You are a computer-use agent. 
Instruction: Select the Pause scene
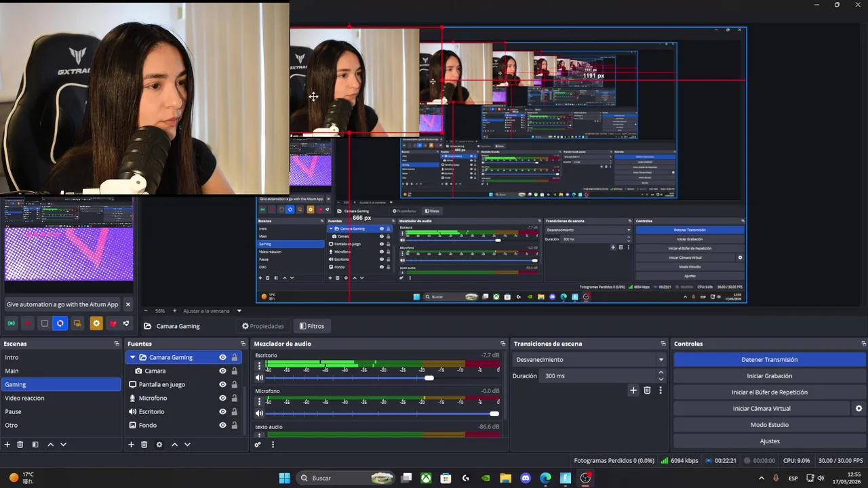(60, 411)
